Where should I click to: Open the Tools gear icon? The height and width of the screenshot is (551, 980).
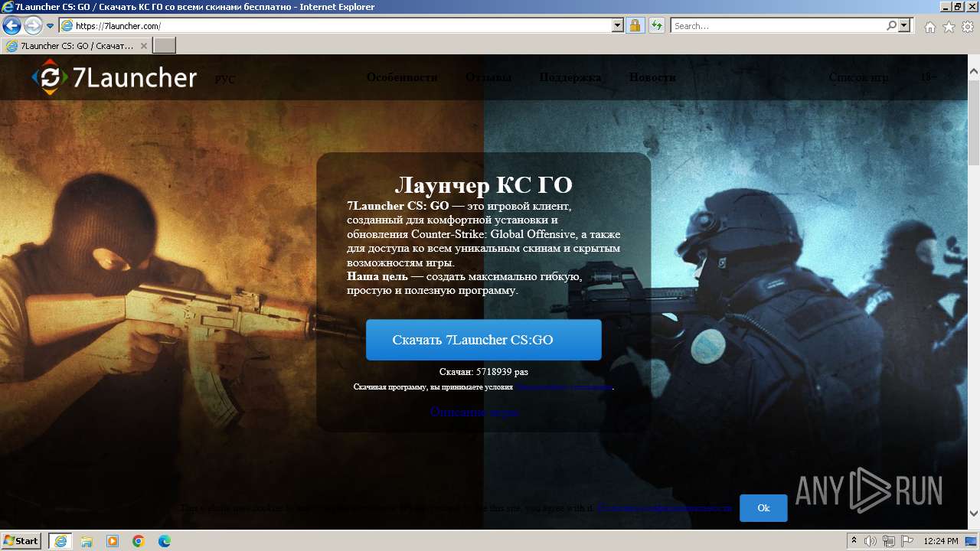pos(968,27)
